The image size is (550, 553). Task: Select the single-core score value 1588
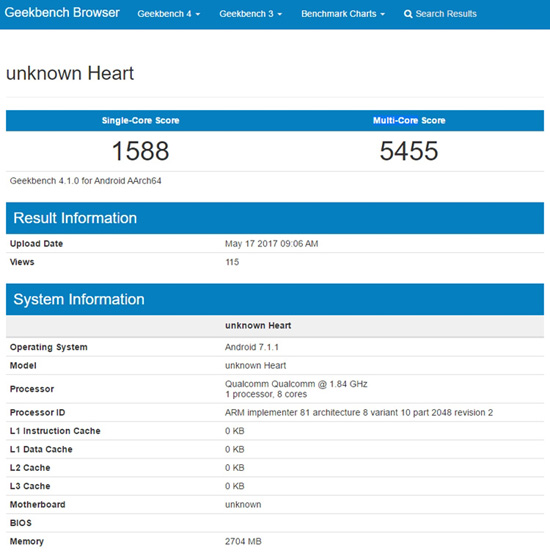(140, 151)
